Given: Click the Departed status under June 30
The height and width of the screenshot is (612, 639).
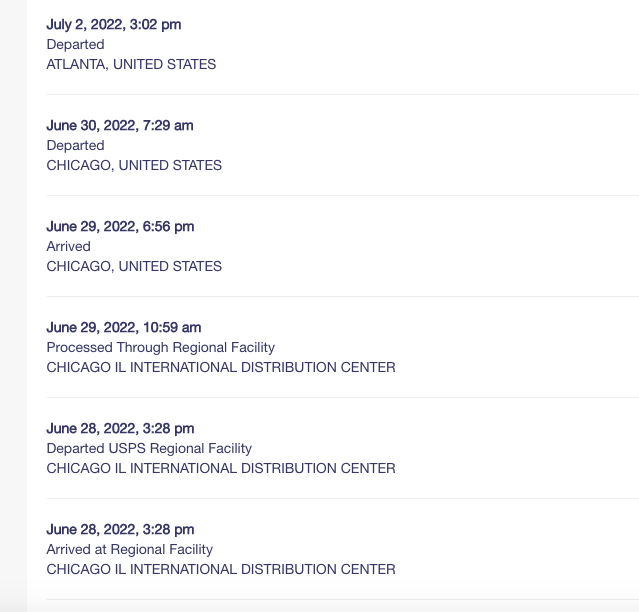Looking at the screenshot, I should coord(75,145).
